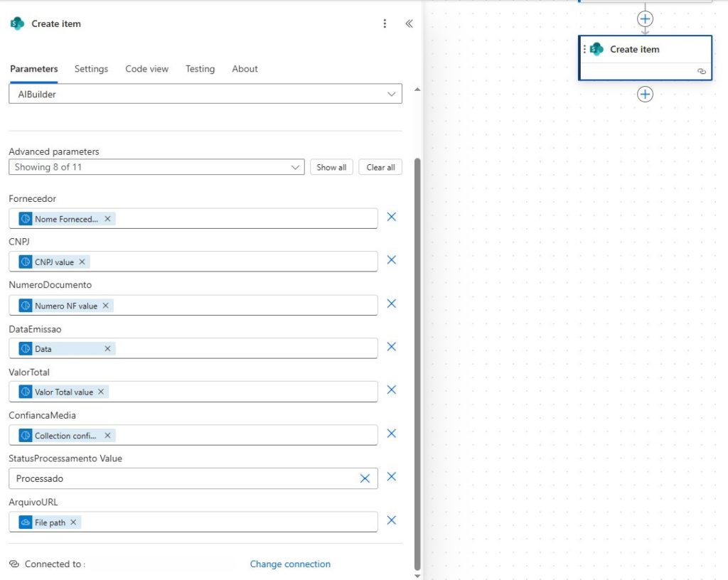This screenshot has width=728, height=580.
Task: Open the more actions ellipsis menu
Action: 385,23
